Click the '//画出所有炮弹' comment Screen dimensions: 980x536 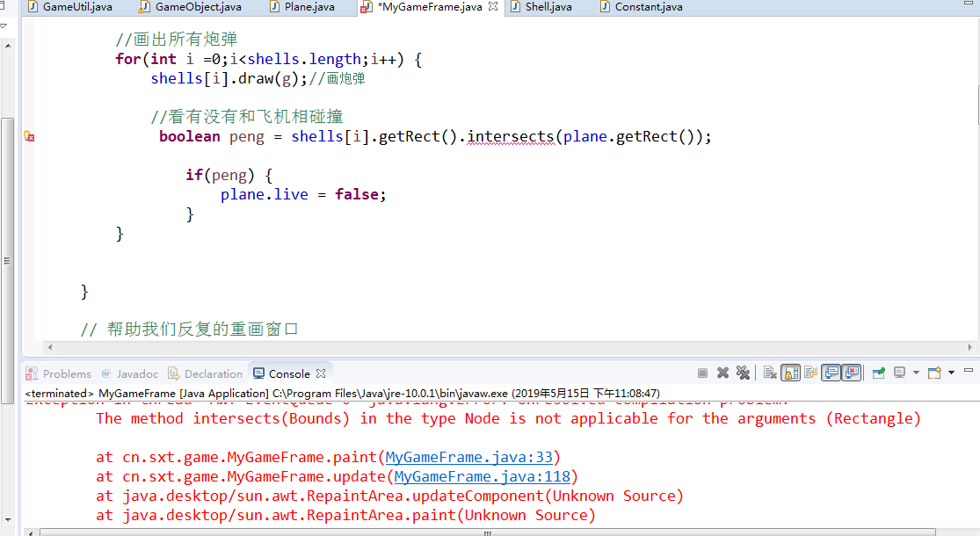(x=177, y=40)
